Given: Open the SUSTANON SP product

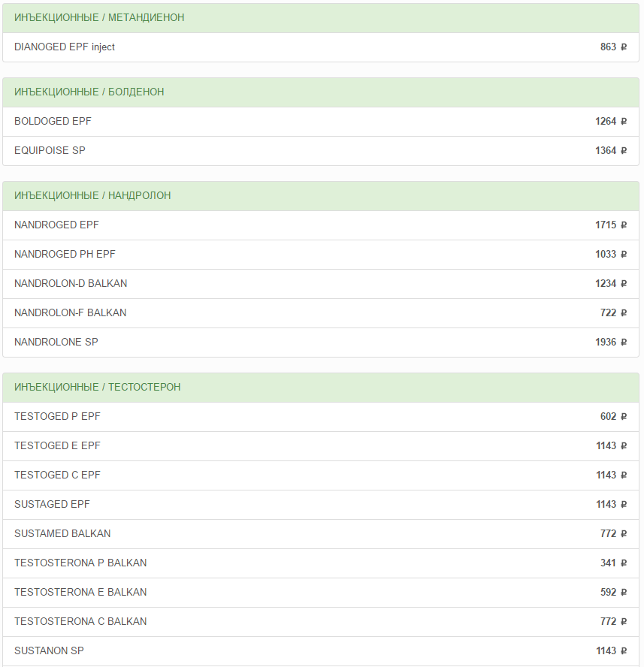Looking at the screenshot, I should coord(49,651).
